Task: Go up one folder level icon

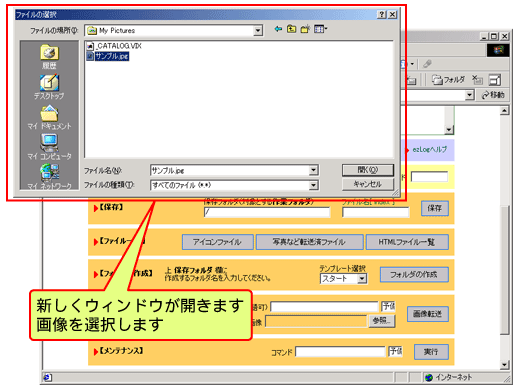Action: point(291,29)
